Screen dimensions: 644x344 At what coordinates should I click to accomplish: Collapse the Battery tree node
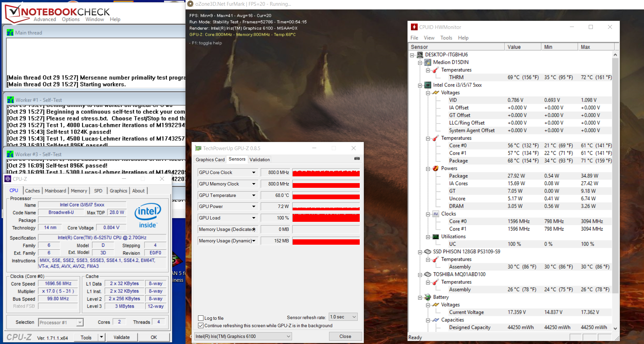pos(420,298)
